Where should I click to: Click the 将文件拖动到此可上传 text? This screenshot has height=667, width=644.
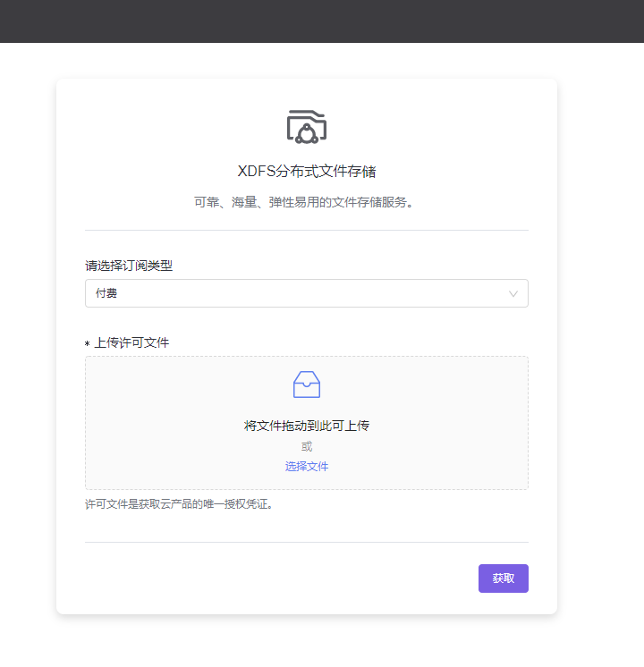306,426
